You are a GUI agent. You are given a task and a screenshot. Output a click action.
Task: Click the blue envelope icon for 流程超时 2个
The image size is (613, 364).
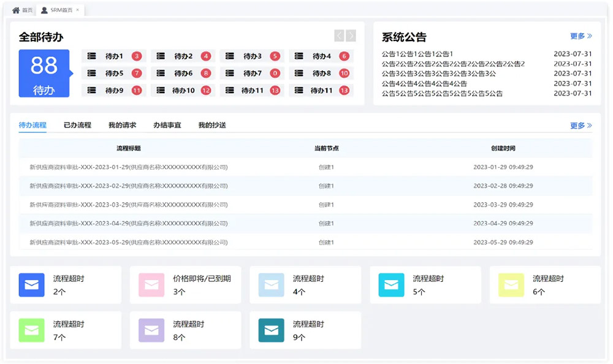32,285
